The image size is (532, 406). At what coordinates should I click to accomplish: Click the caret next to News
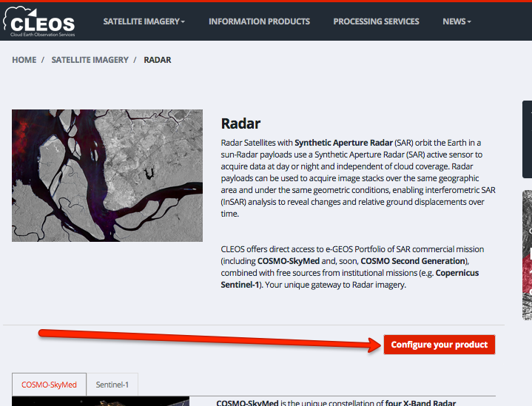[469, 21]
